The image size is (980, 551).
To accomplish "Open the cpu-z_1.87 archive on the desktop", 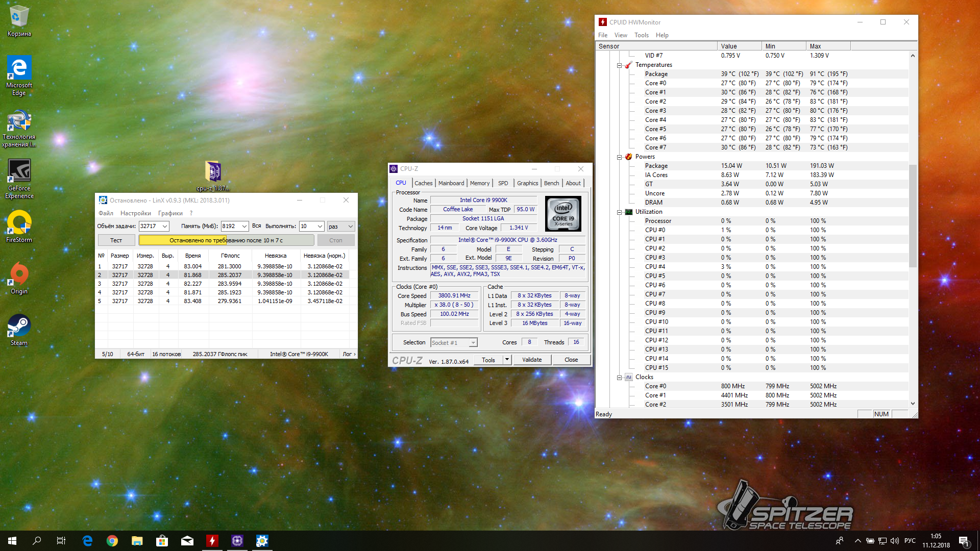I will [213, 172].
